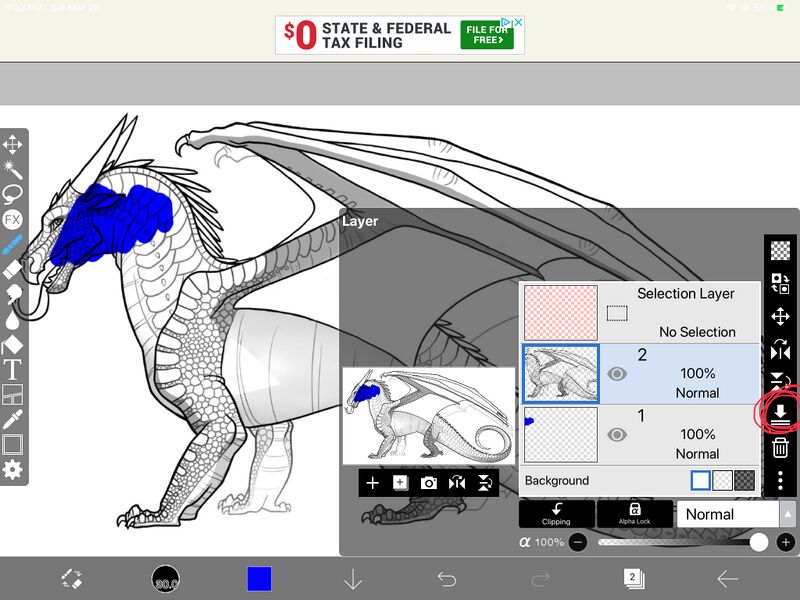Delete layer with the trash icon
This screenshot has width=800, height=600.
tap(780, 447)
